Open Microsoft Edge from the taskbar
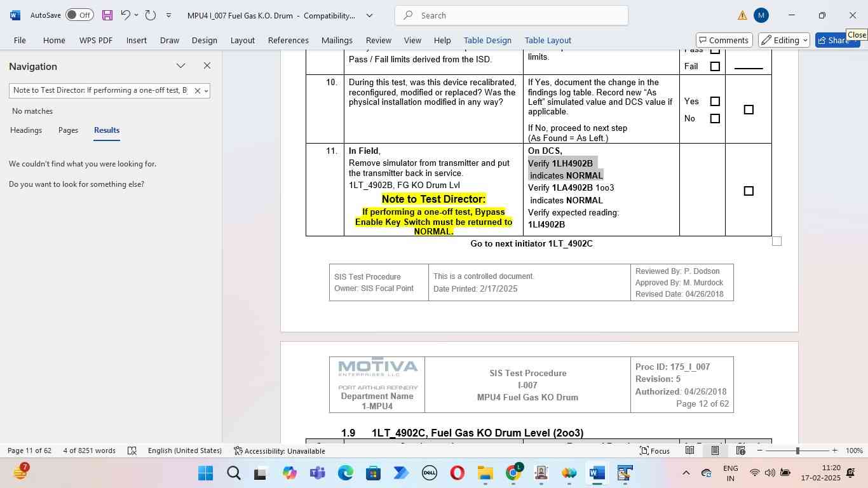This screenshot has width=868, height=488. [345, 473]
